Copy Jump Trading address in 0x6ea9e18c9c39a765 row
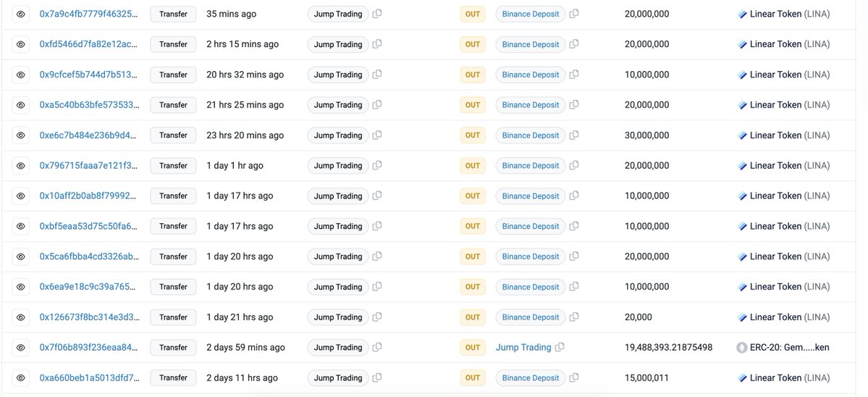Viewport: 868px width, 397px height. 377,287
